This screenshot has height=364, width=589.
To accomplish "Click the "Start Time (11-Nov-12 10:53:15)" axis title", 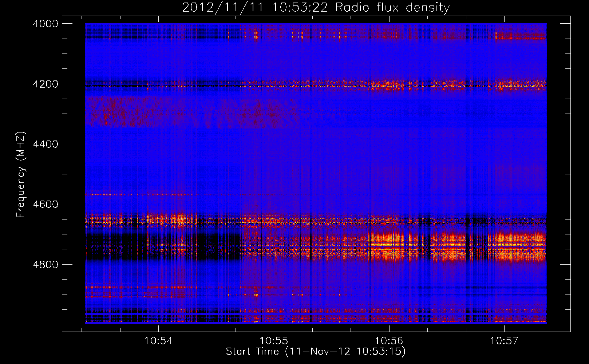I will click(x=316, y=352).
